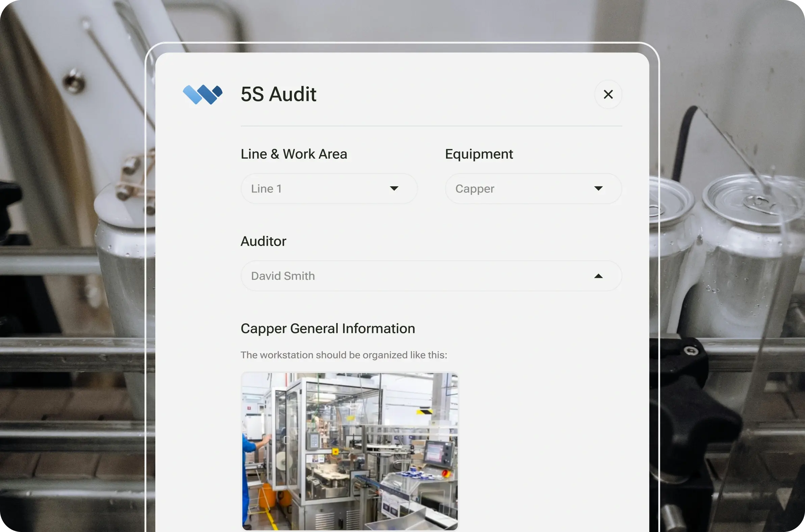This screenshot has height=532, width=805.
Task: Click the 5S Audit title
Action: (x=278, y=94)
